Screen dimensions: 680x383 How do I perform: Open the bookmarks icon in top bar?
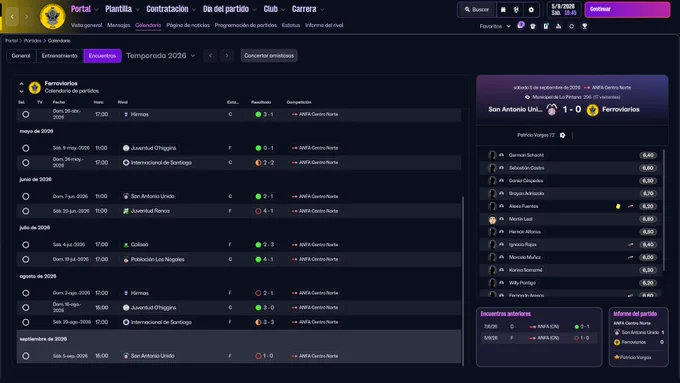tap(503, 10)
